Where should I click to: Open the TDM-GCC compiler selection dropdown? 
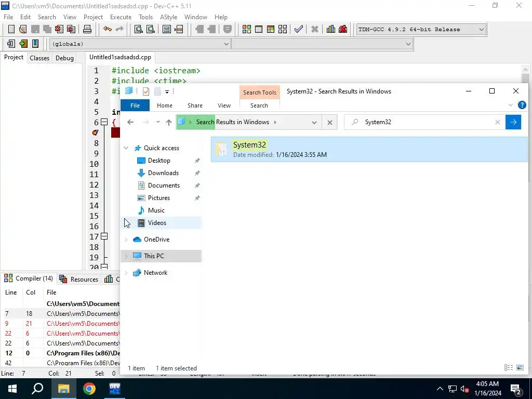tap(481, 30)
